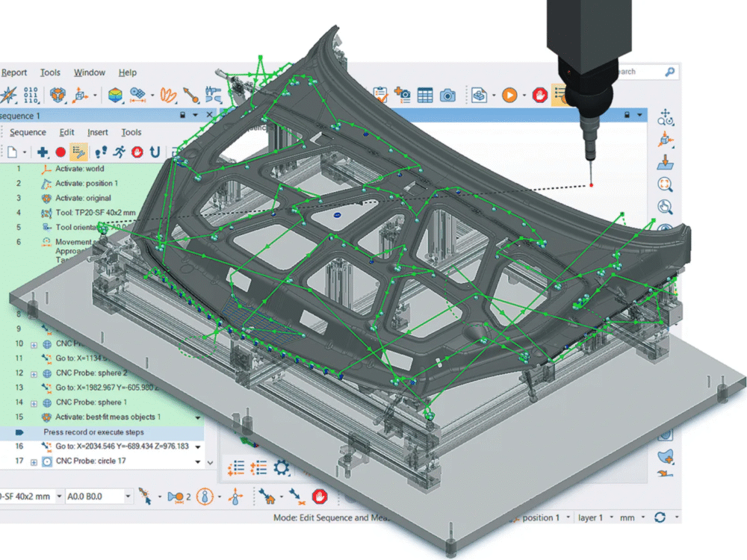747x560 pixels.
Task: Expand step 12 CNC Probe: sphere 2
Action: 34,374
